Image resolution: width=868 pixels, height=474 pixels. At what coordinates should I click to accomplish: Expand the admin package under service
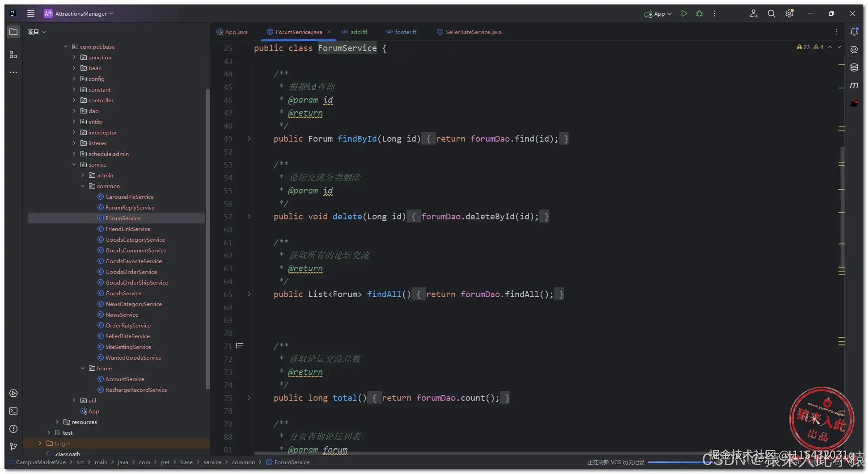tap(83, 175)
